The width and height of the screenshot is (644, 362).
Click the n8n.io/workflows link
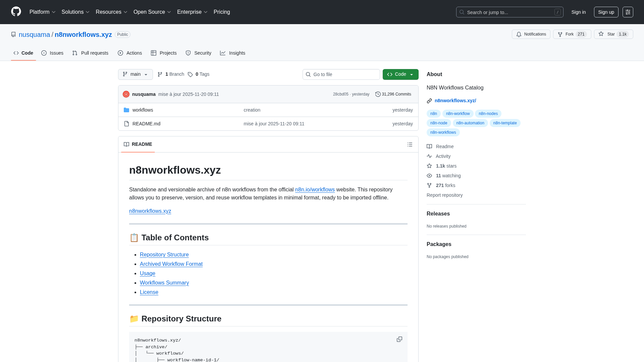coord(315,190)
